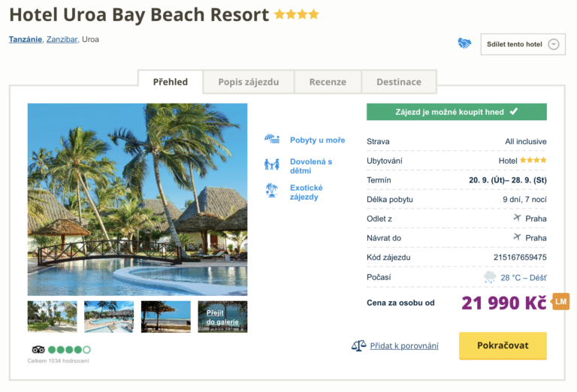Click the handshake icon near share button
This screenshot has width=577, height=392.
tap(464, 44)
